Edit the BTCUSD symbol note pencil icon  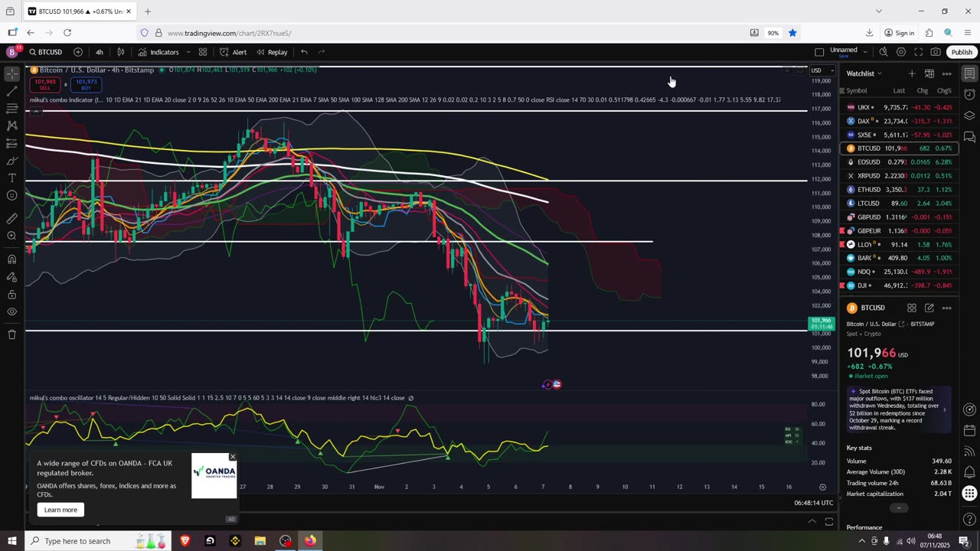(929, 308)
